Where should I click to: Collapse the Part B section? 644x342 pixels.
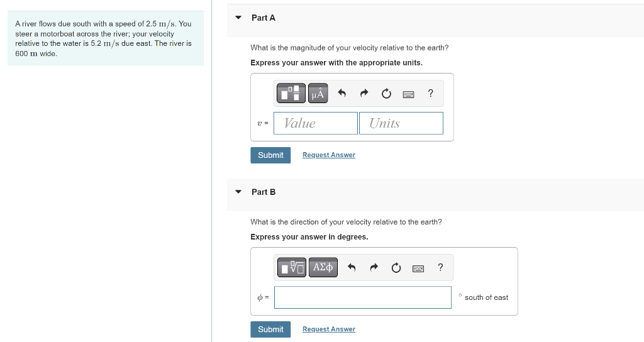(x=238, y=192)
